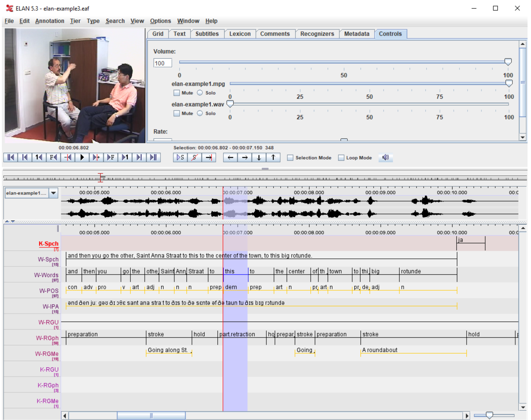Mute elan-example1.wav checkbox
This screenshot has width=531, height=420.
click(x=177, y=113)
